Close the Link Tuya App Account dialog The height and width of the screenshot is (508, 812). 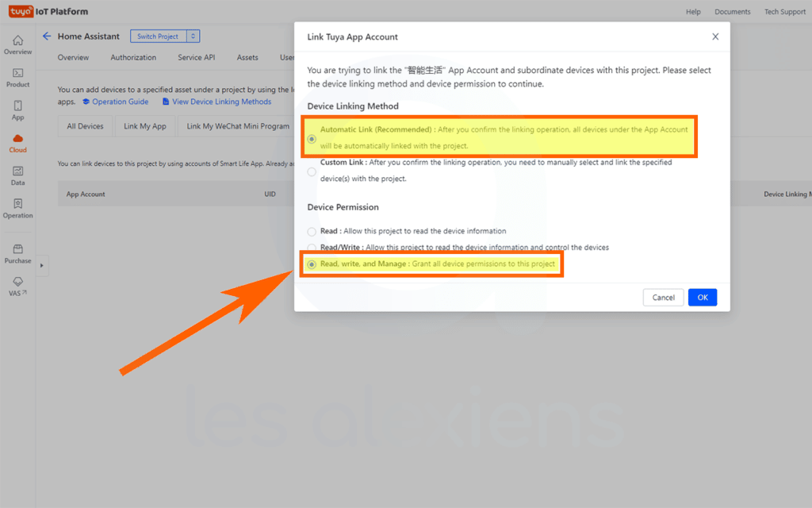715,37
